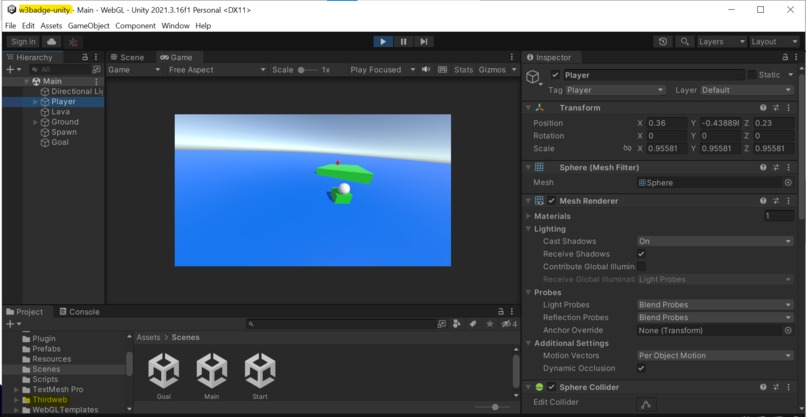
Task: Click the Hierarchy panel lock icon
Action: point(85,57)
